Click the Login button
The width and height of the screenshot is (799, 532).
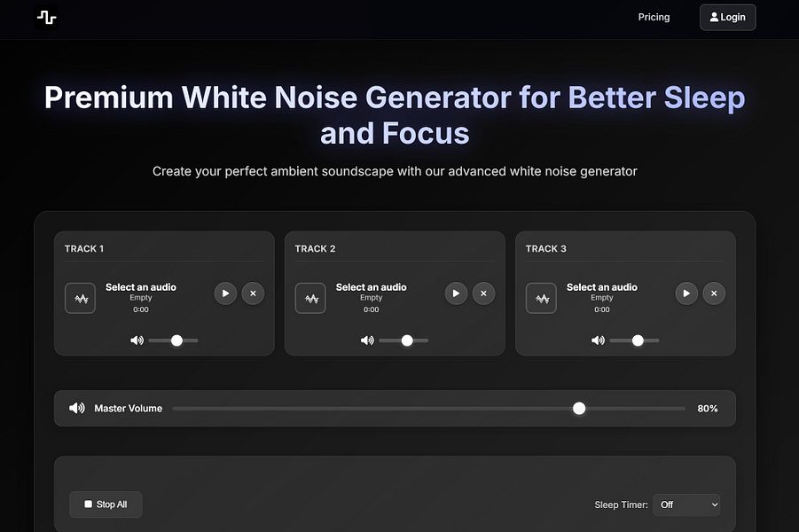[x=727, y=17]
